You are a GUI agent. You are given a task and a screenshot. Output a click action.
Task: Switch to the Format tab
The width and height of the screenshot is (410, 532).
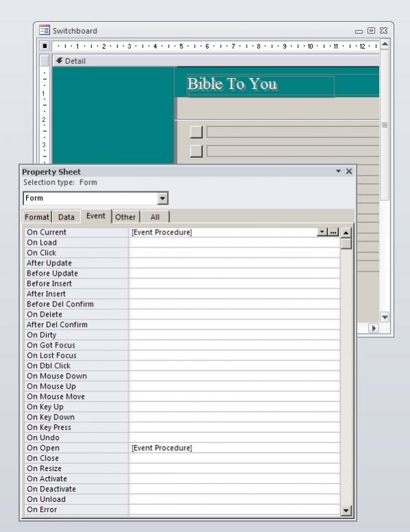click(37, 217)
